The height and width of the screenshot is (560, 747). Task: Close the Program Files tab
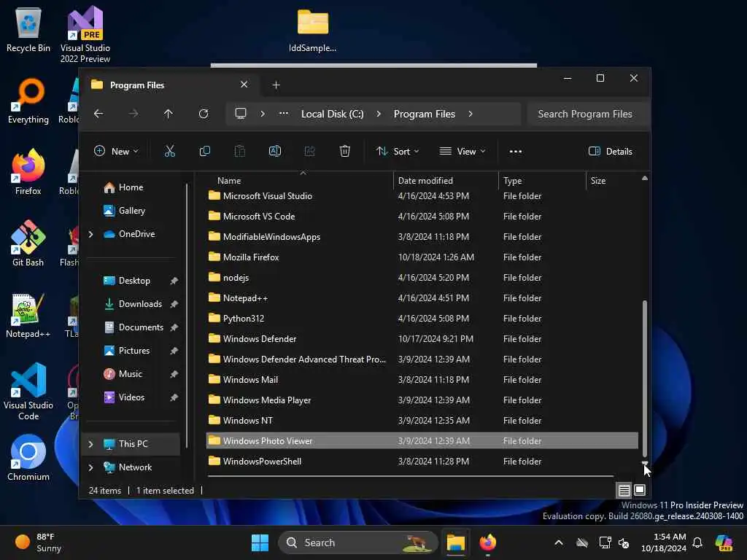click(244, 85)
